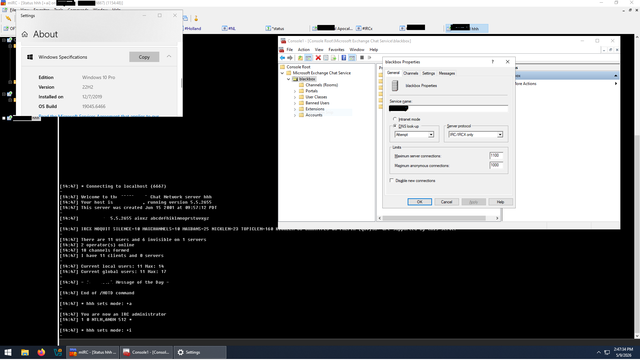Open the Server protocol dropdown
The width and height of the screenshot is (640, 360).
[x=500, y=135]
